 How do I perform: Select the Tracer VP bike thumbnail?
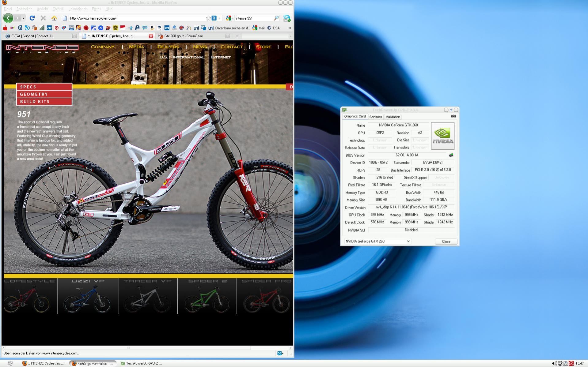[148, 296]
